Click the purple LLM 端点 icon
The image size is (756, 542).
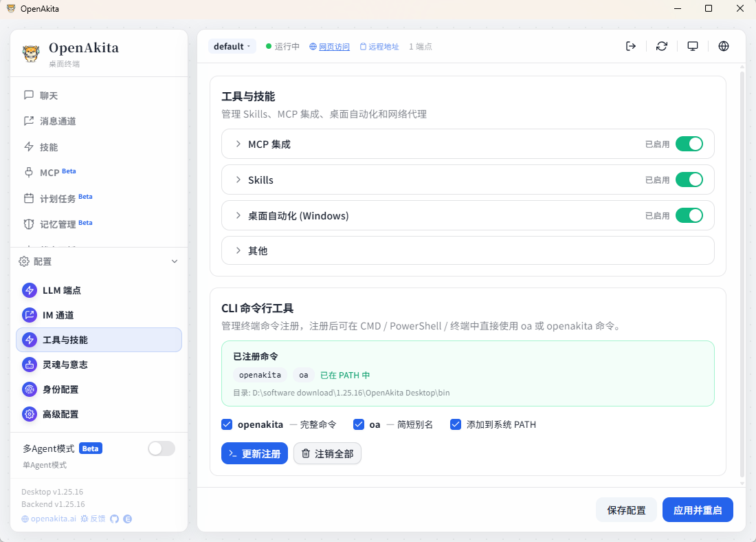[30, 290]
